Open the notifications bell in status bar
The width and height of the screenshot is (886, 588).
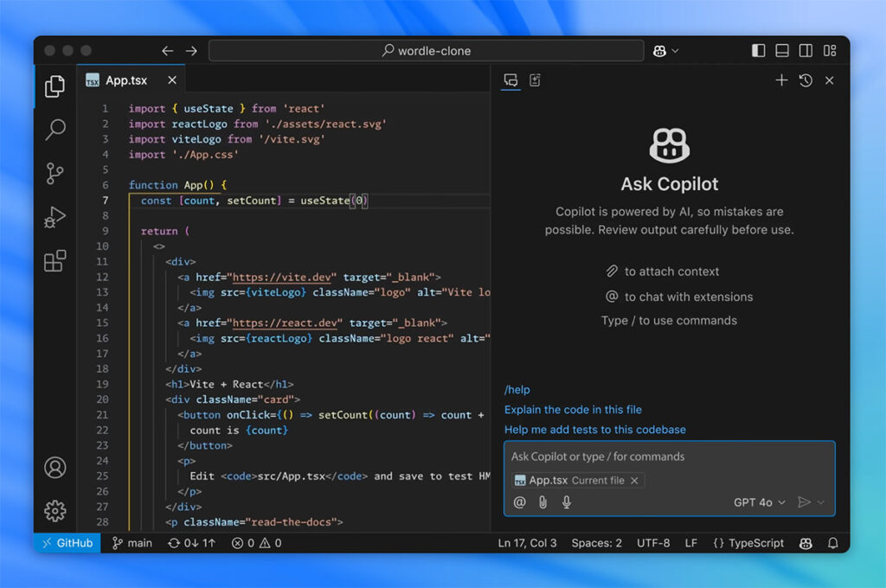831,543
